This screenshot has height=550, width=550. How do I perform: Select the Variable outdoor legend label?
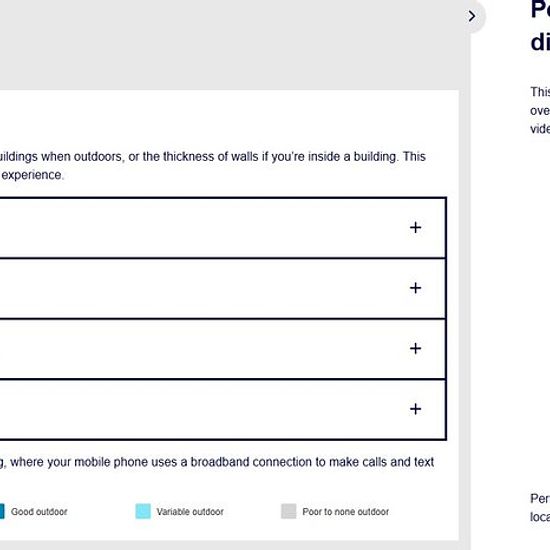[x=190, y=512]
